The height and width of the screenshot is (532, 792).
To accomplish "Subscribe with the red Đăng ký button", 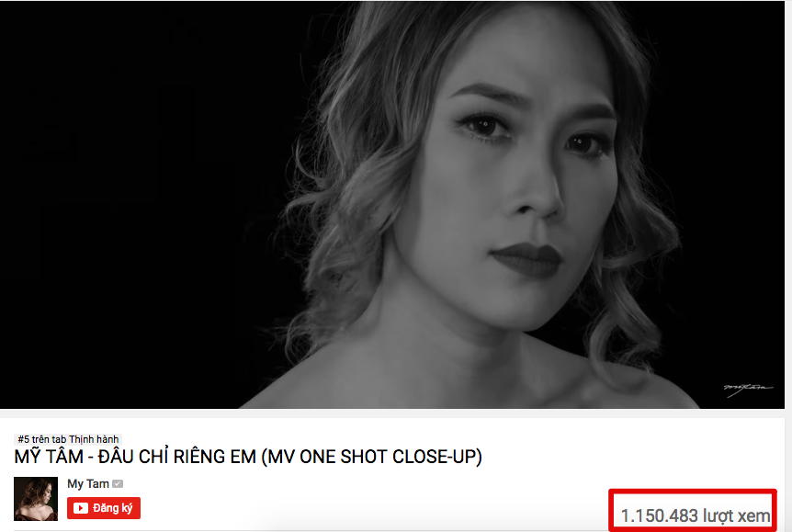I will 104,508.
